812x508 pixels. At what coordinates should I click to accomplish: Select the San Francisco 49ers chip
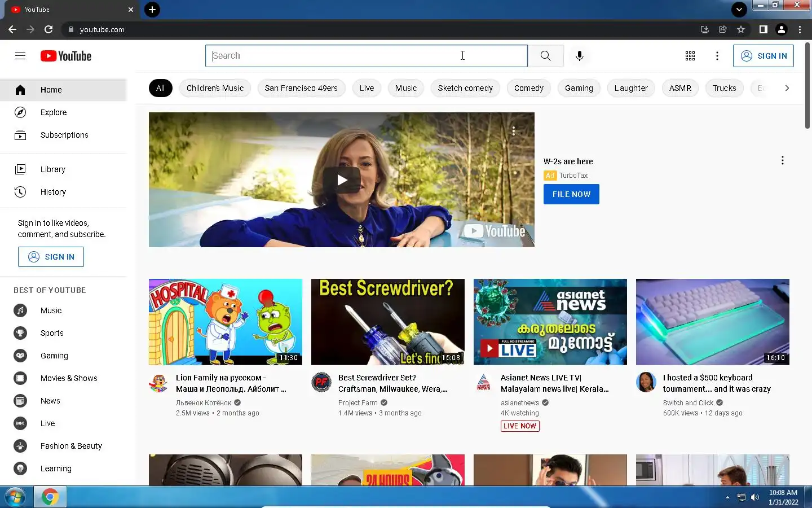click(x=301, y=88)
